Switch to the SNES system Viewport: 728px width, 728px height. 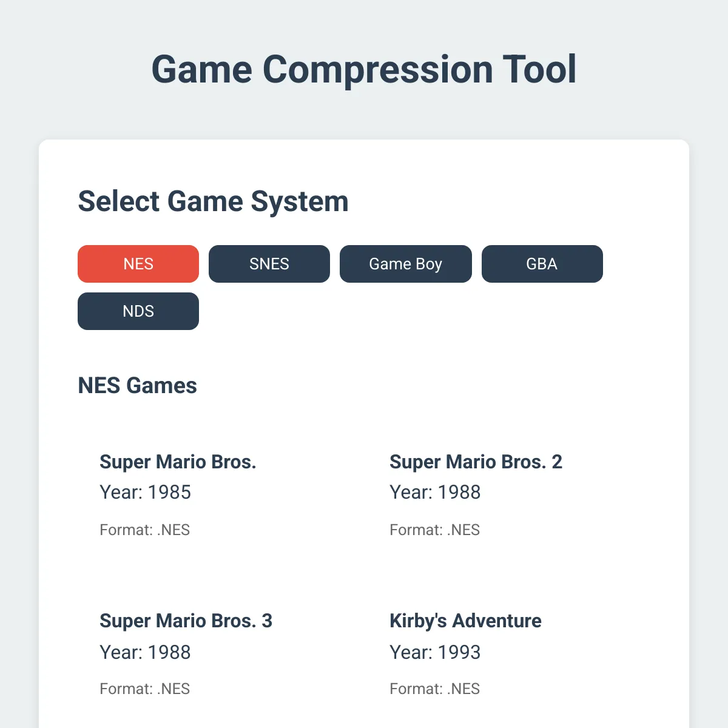click(269, 264)
